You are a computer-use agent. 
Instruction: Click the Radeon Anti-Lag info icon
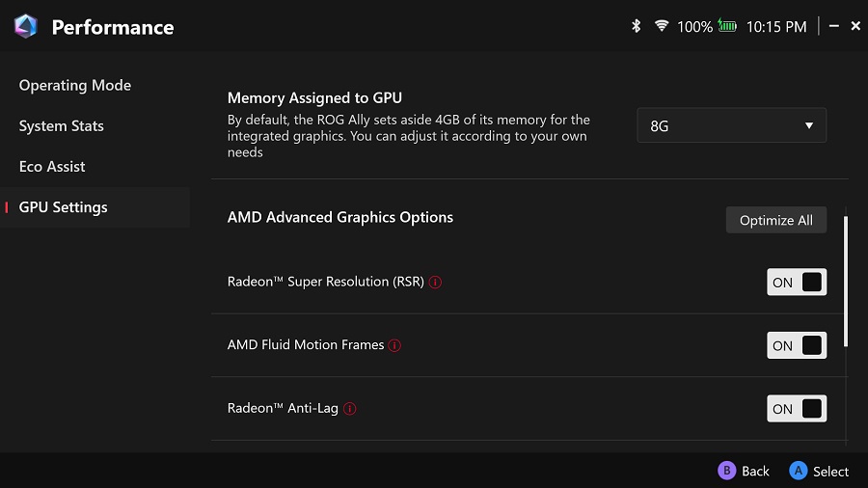350,409
